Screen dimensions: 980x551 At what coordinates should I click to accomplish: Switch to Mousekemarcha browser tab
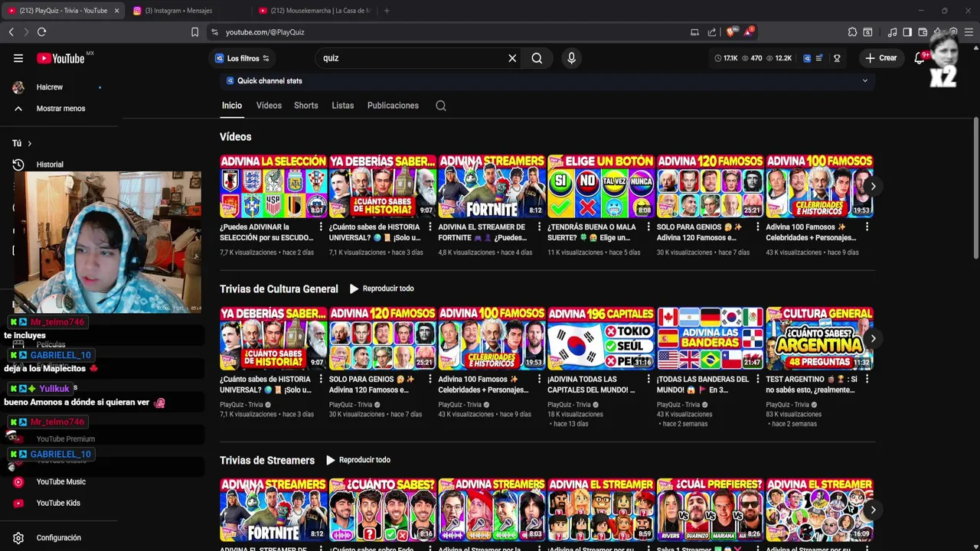click(x=314, y=11)
